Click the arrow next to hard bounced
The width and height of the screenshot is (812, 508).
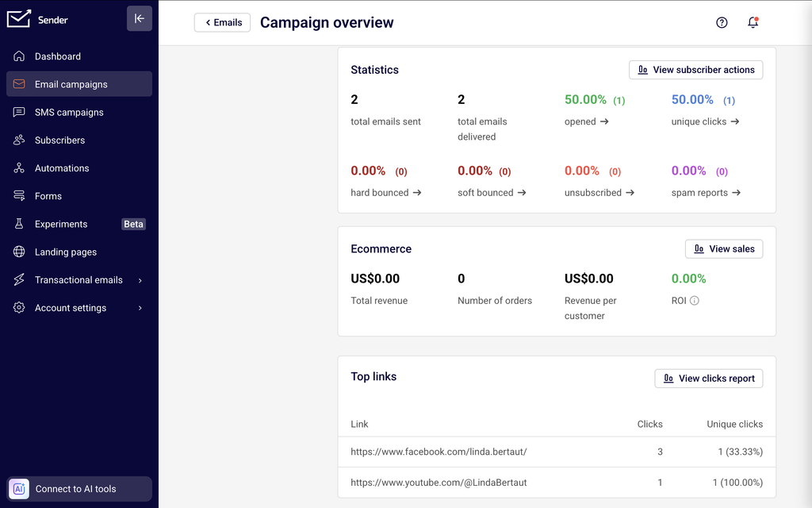[417, 192]
